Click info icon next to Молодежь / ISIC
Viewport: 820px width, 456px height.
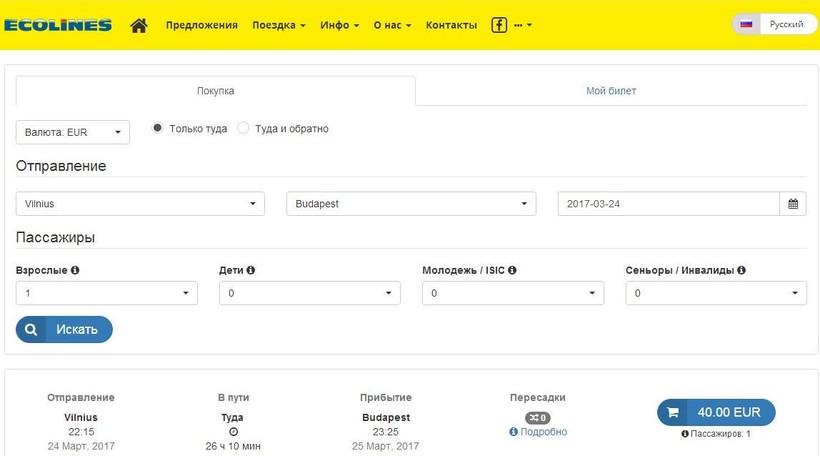click(x=512, y=270)
